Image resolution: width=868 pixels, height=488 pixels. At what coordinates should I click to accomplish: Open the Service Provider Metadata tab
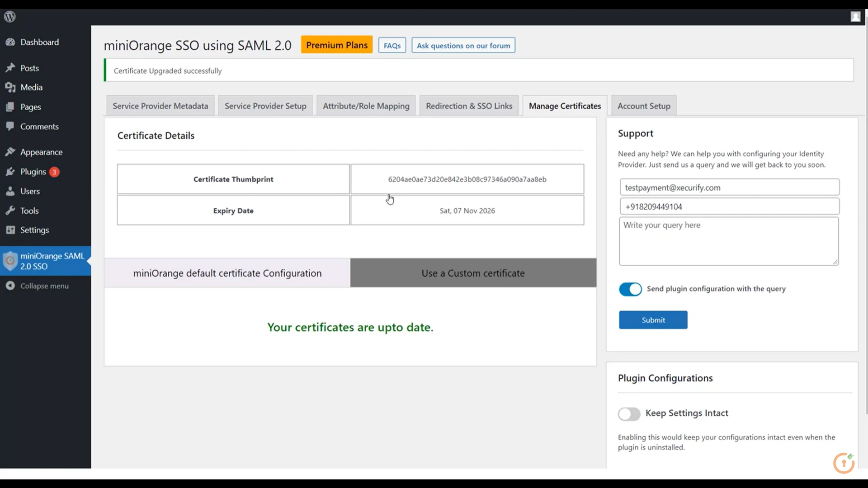click(x=160, y=106)
